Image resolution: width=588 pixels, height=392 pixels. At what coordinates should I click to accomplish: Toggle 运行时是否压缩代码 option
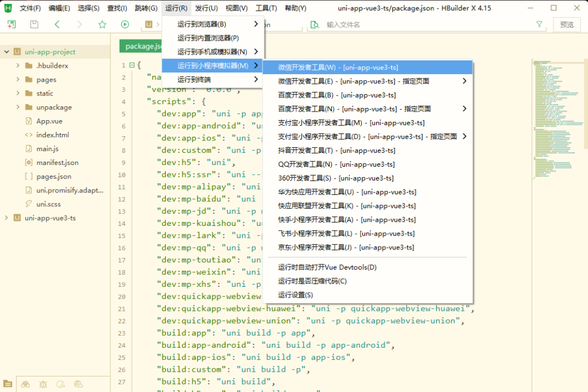click(x=312, y=281)
